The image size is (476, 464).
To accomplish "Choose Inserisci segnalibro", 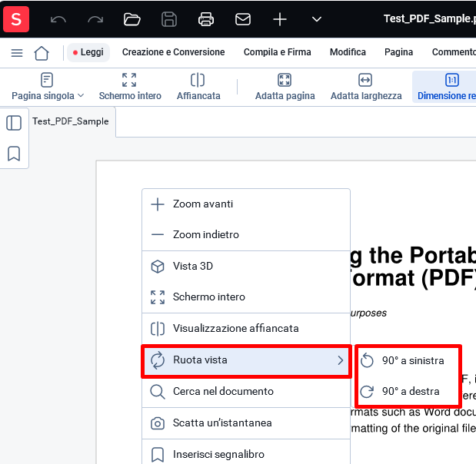I will [x=246, y=455].
